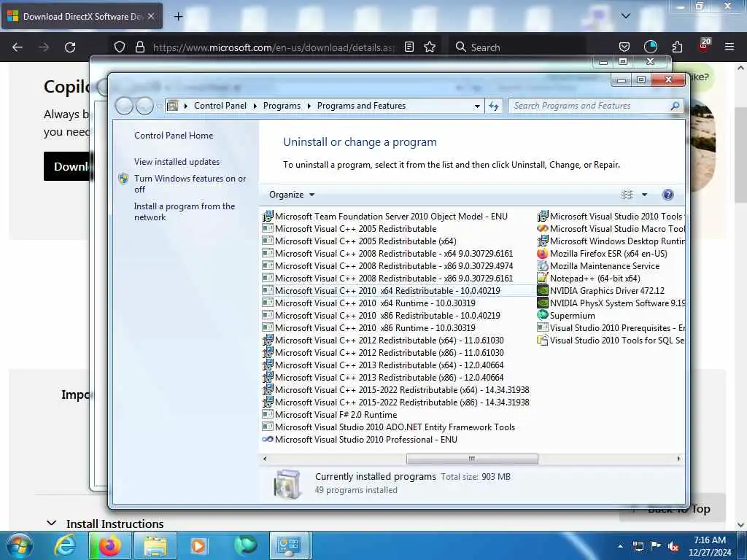This screenshot has width=747, height=560.
Task: Select the Control Panel breadcrumb
Action: pos(220,106)
